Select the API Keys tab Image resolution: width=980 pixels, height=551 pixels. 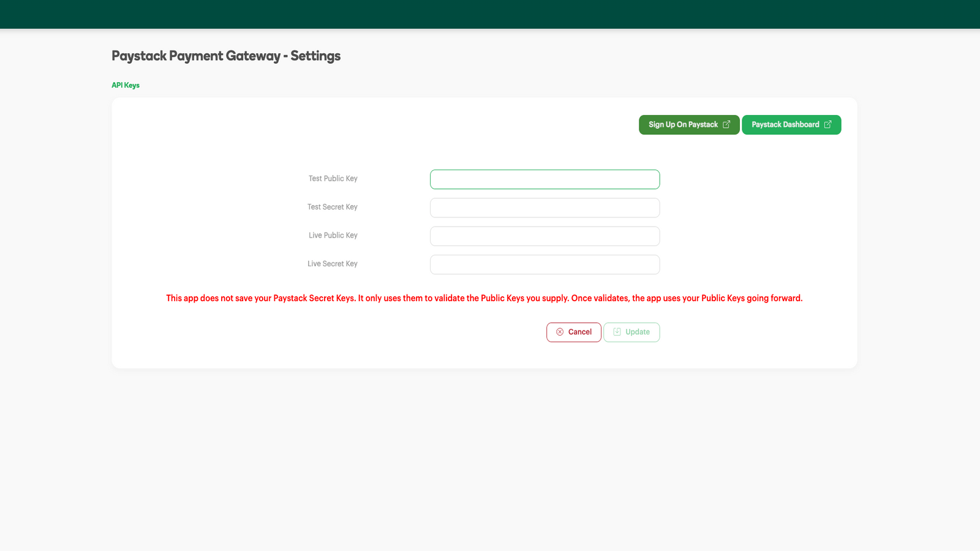pos(126,85)
